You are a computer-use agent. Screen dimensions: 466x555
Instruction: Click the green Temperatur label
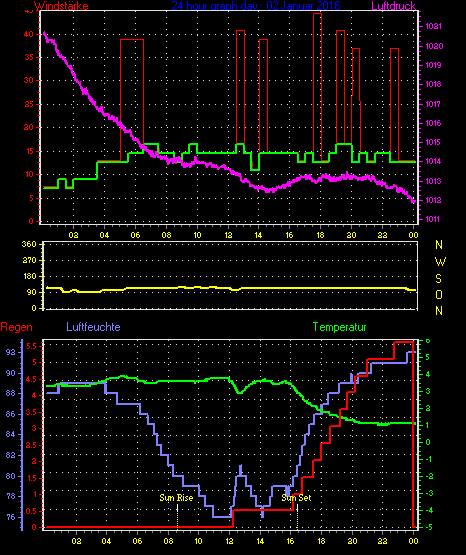tap(339, 327)
